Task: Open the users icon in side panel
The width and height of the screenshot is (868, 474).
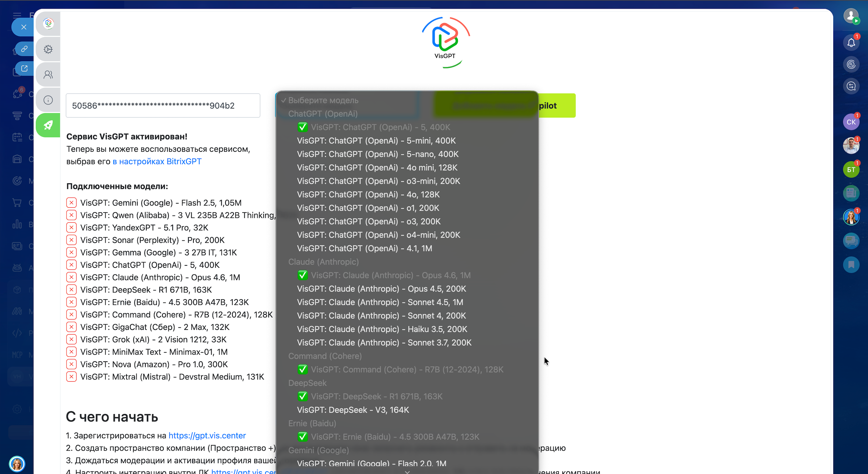Action: click(48, 75)
